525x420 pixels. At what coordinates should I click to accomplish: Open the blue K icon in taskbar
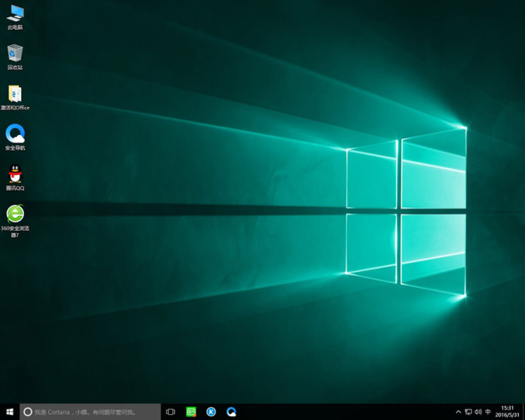coord(211,412)
